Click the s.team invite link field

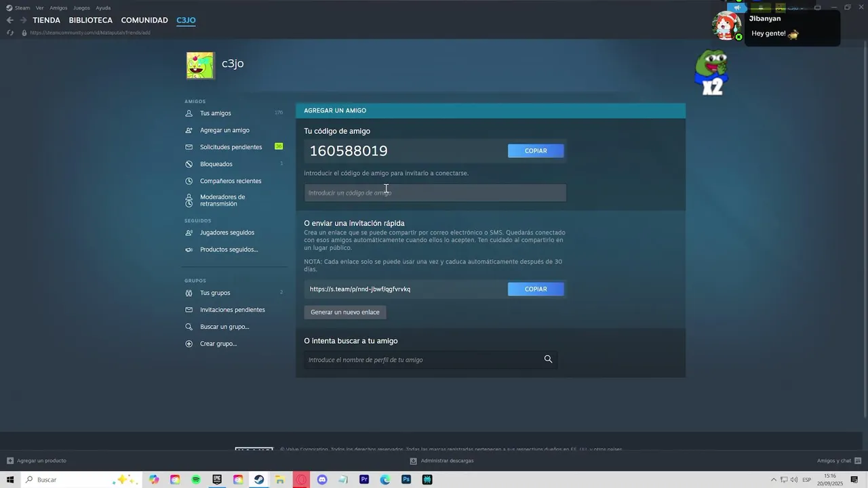[404, 289]
